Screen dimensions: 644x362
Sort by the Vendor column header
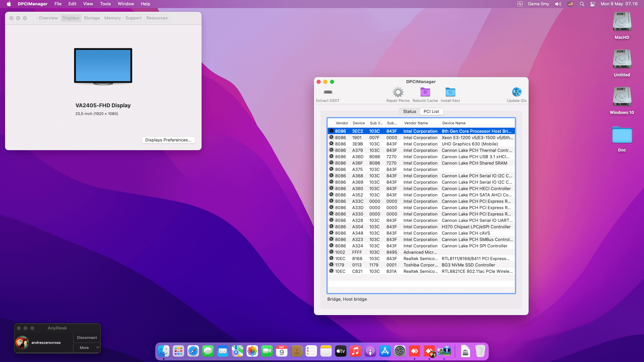click(342, 123)
